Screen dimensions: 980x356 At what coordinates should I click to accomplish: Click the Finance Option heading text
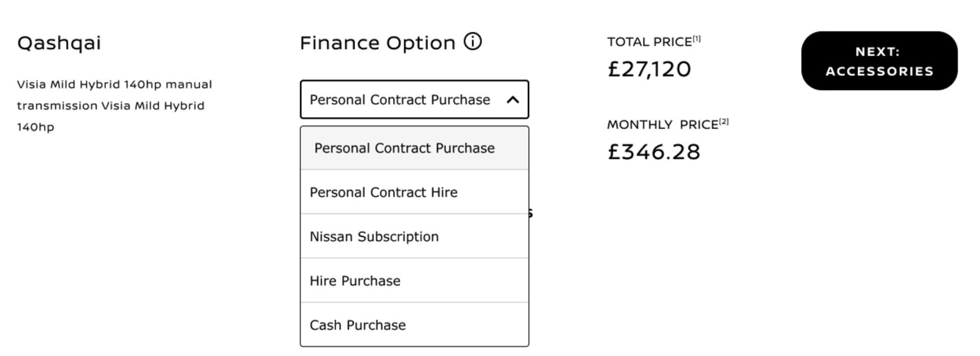point(377,43)
